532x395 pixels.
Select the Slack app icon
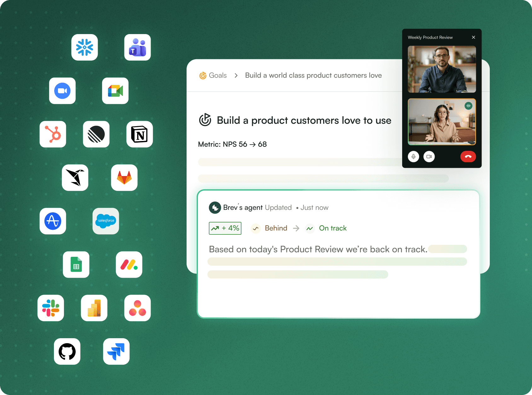(51, 308)
